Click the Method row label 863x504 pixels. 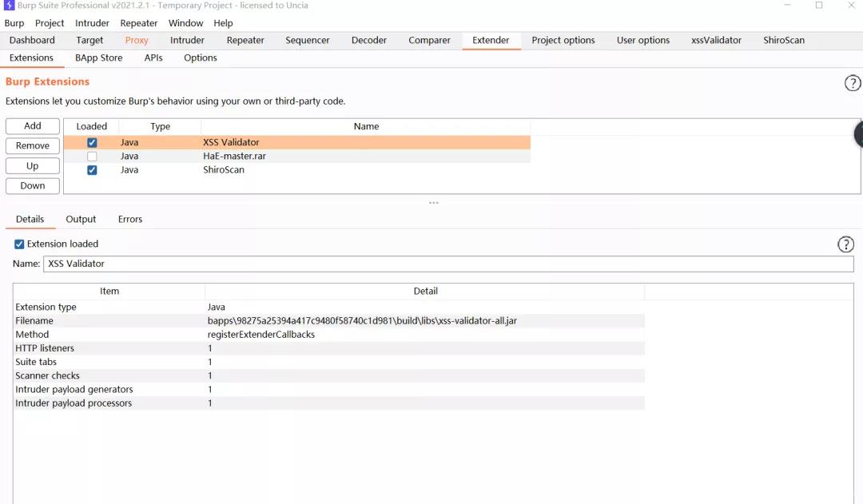point(32,335)
